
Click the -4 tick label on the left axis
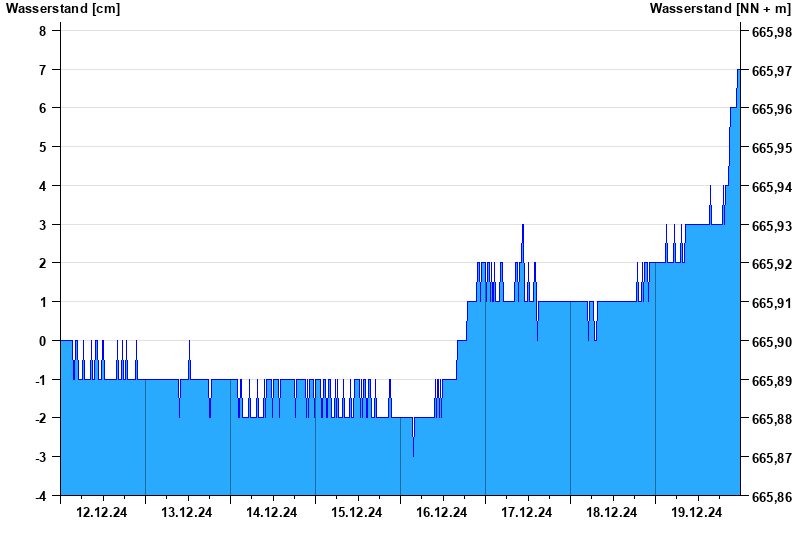coord(40,496)
